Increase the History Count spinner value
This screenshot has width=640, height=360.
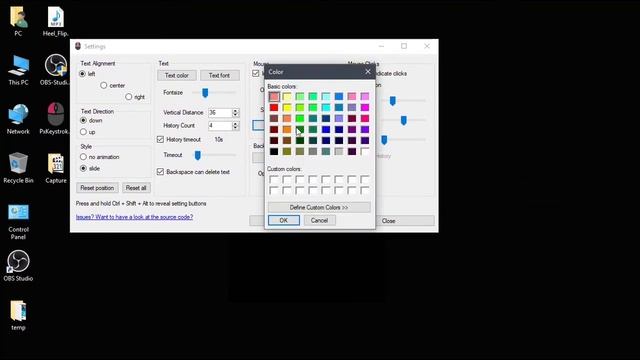[x=235, y=123]
